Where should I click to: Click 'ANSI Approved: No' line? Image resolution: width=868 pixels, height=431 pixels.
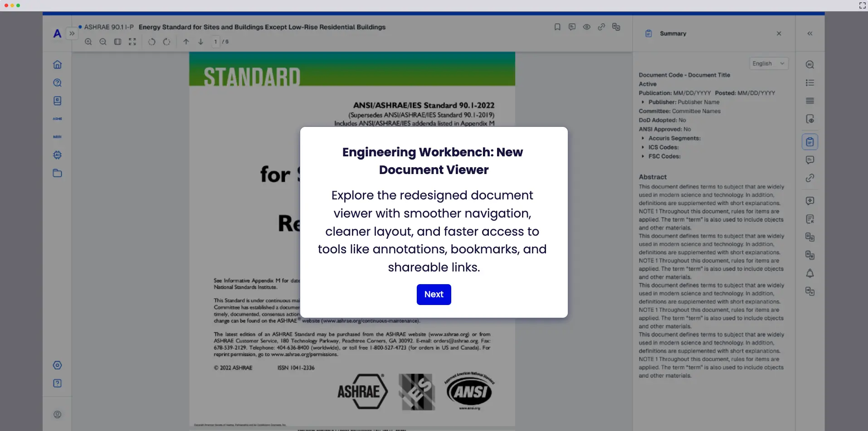665,129
